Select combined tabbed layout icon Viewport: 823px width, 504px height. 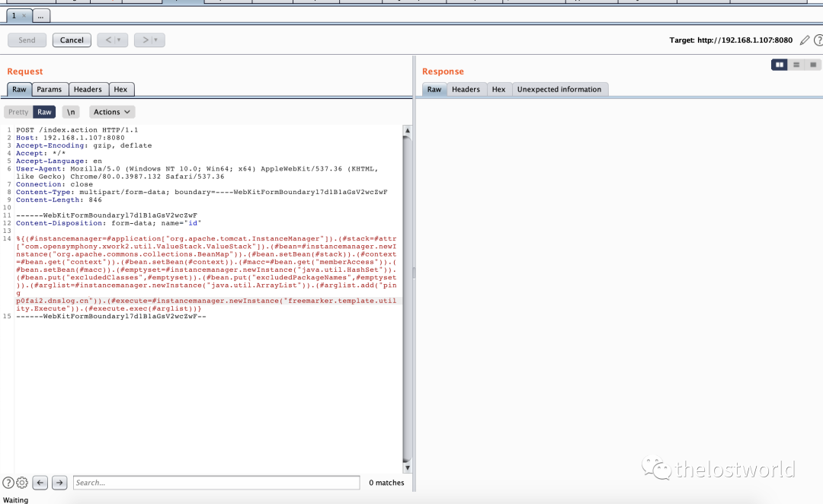click(813, 65)
